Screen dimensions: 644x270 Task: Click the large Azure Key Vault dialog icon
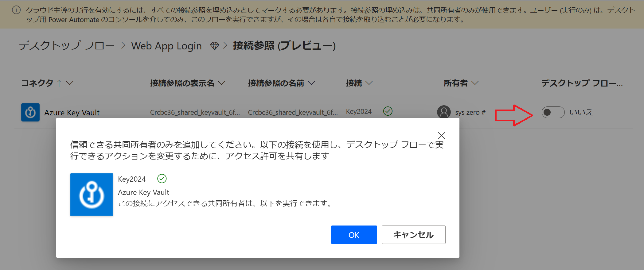click(x=92, y=195)
